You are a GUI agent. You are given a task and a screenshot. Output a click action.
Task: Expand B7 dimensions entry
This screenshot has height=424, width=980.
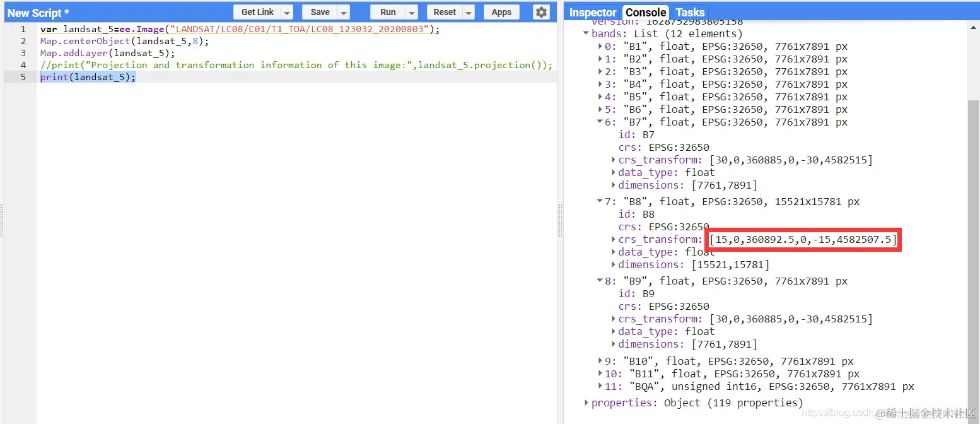pyautogui.click(x=614, y=185)
